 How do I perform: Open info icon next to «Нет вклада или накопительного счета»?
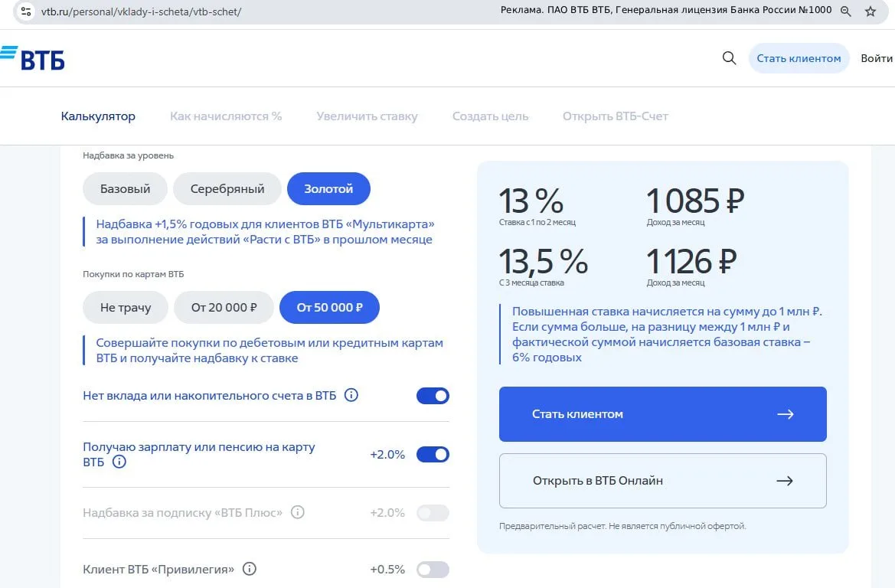(x=351, y=395)
